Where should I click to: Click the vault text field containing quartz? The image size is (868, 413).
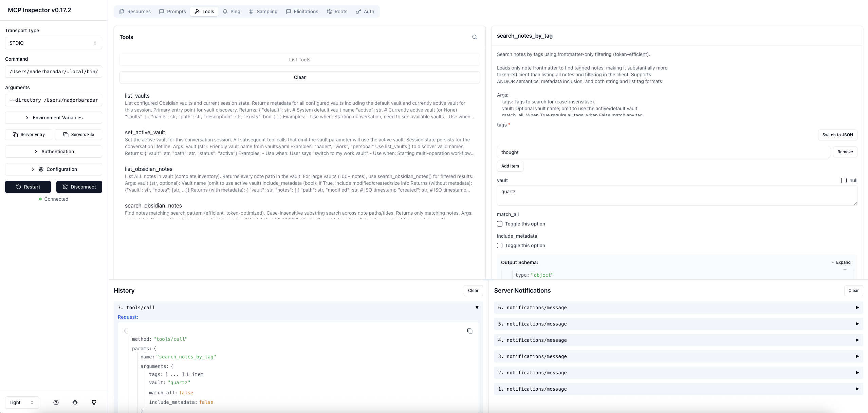(677, 195)
